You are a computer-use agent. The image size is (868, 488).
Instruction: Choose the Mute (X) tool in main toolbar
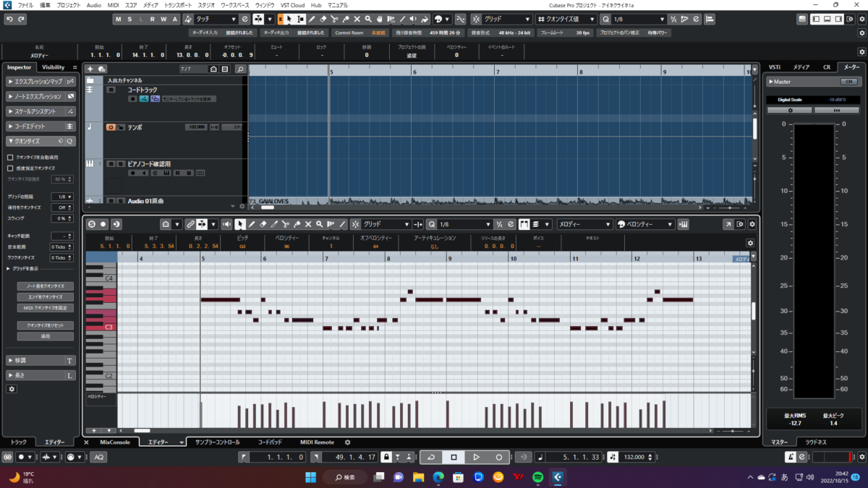click(357, 19)
